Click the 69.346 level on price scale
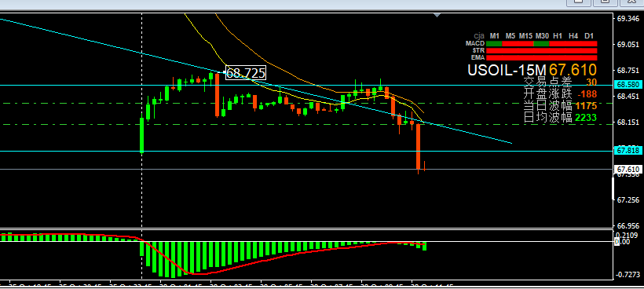The image size is (644, 289). (628, 19)
